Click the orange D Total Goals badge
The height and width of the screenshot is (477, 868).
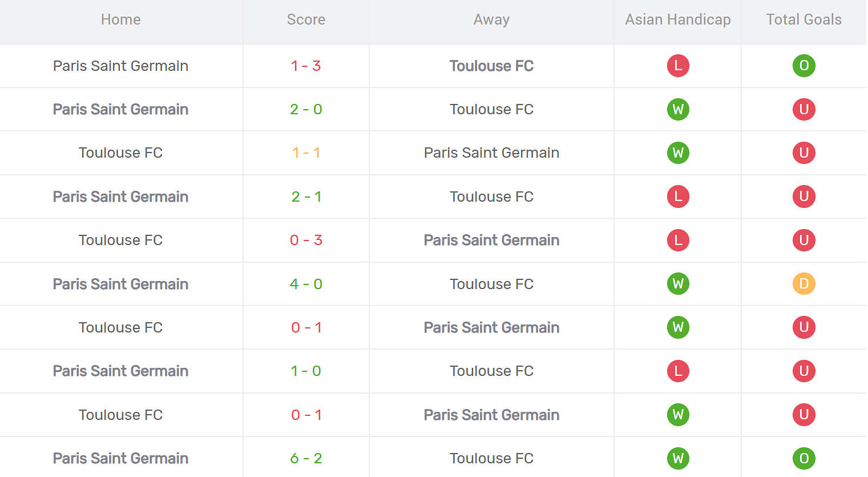804,284
